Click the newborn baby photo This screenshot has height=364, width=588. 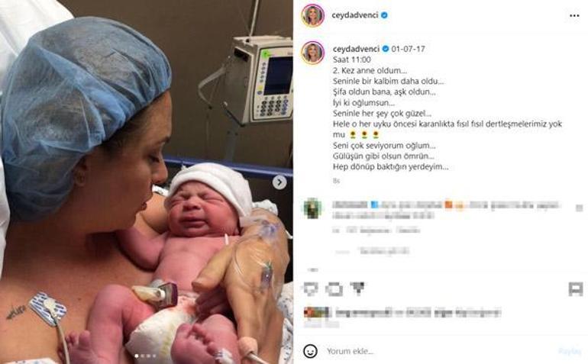click(x=147, y=182)
